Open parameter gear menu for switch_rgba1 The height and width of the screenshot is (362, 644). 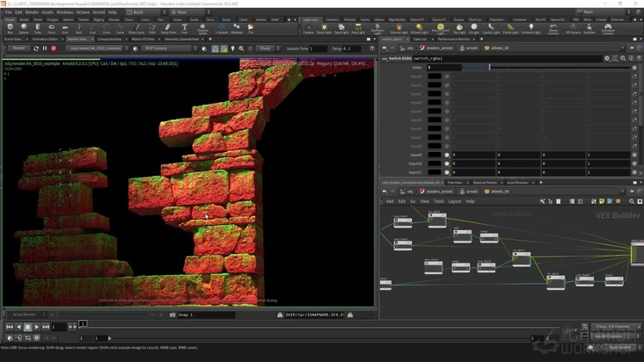coord(607,58)
